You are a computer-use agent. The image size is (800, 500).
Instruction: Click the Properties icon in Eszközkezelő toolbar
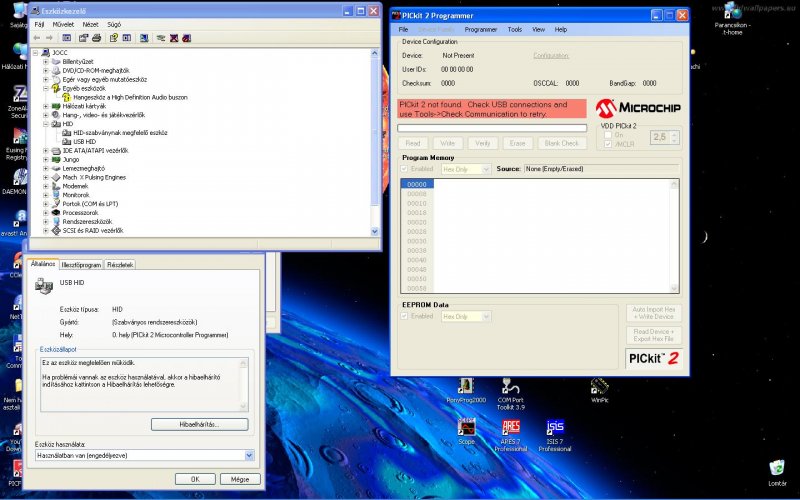tap(83, 38)
